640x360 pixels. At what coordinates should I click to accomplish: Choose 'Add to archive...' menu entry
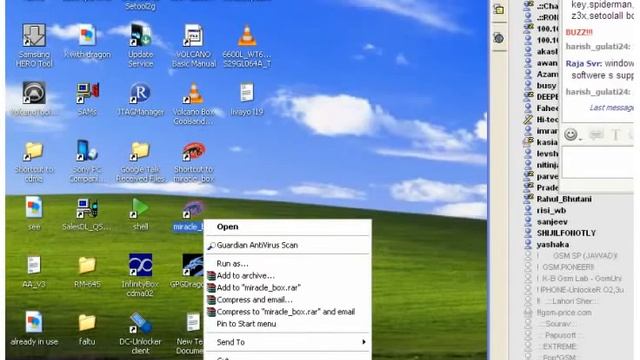287,276
